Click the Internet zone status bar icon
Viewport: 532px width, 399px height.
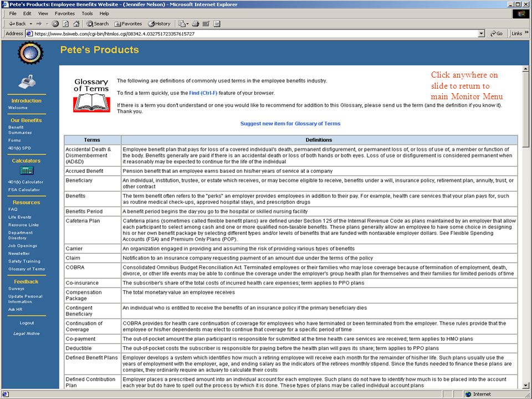point(468,394)
